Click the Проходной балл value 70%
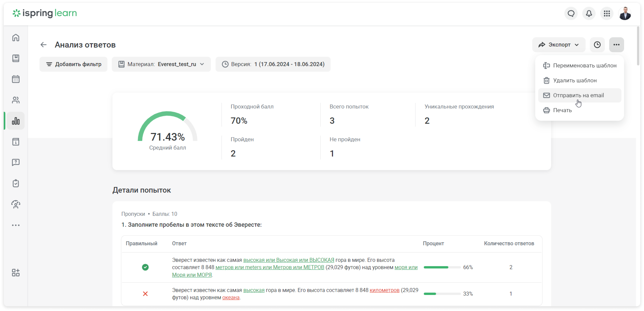Viewport: 644px width, 311px height. (239, 121)
